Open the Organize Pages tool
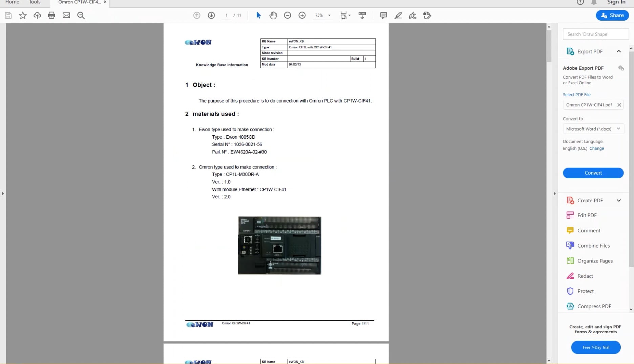This screenshot has width=634, height=364. pyautogui.click(x=595, y=261)
